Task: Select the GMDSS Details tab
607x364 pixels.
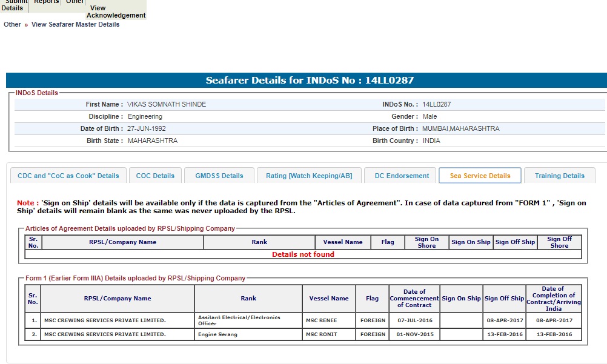Action: tap(219, 176)
